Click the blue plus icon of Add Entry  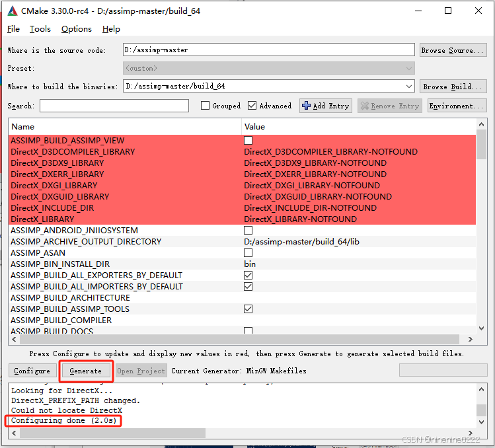tap(306, 106)
